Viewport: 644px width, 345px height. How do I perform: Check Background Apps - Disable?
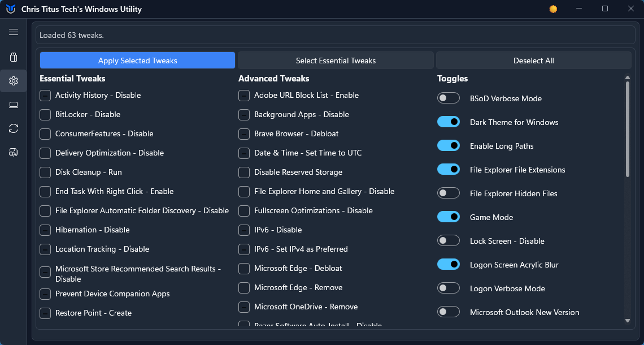tap(244, 115)
